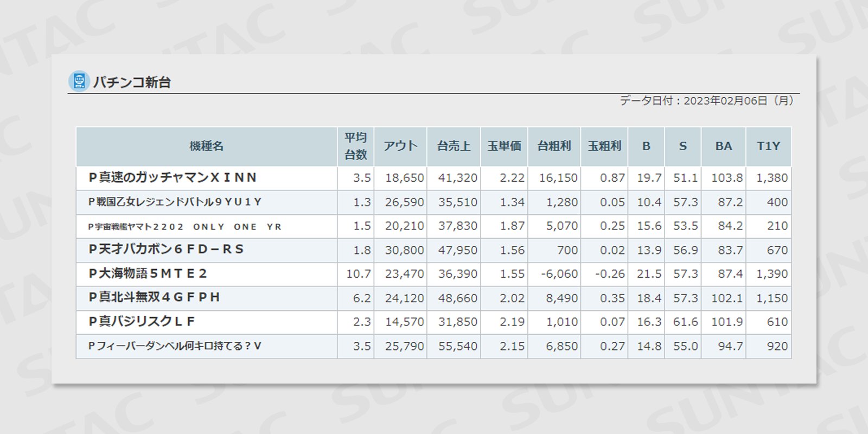
Task: Click the S value 55.0
Action: [686, 346]
